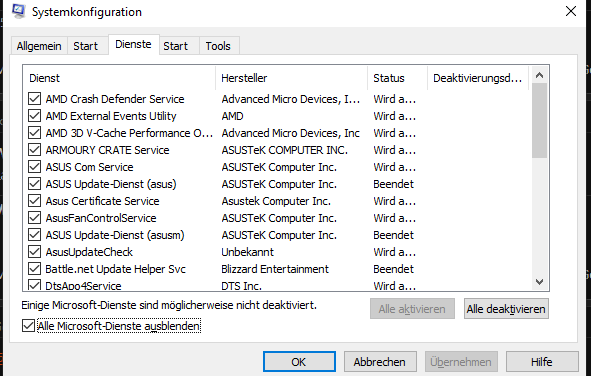Image resolution: width=591 pixels, height=376 pixels.
Task: Select the Dienste tab
Action: click(x=133, y=44)
